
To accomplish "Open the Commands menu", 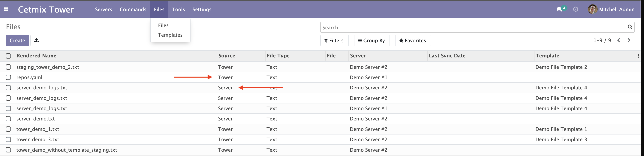I will [x=133, y=10].
